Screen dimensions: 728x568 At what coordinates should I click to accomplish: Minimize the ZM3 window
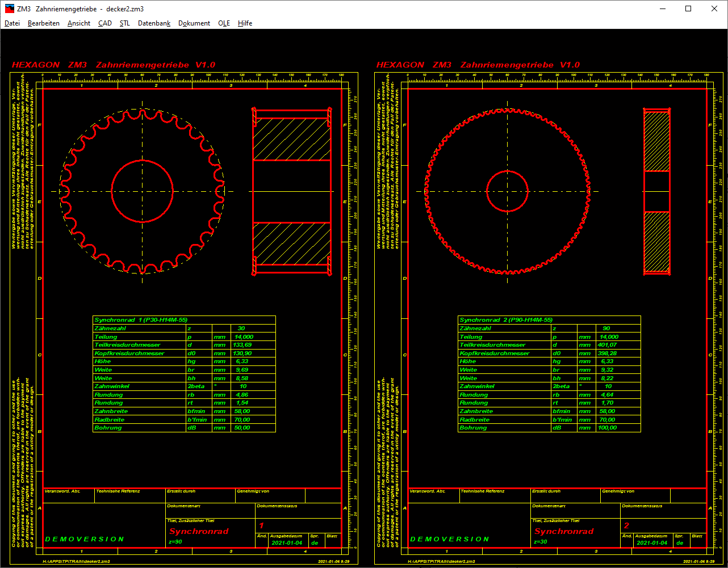(x=662, y=9)
